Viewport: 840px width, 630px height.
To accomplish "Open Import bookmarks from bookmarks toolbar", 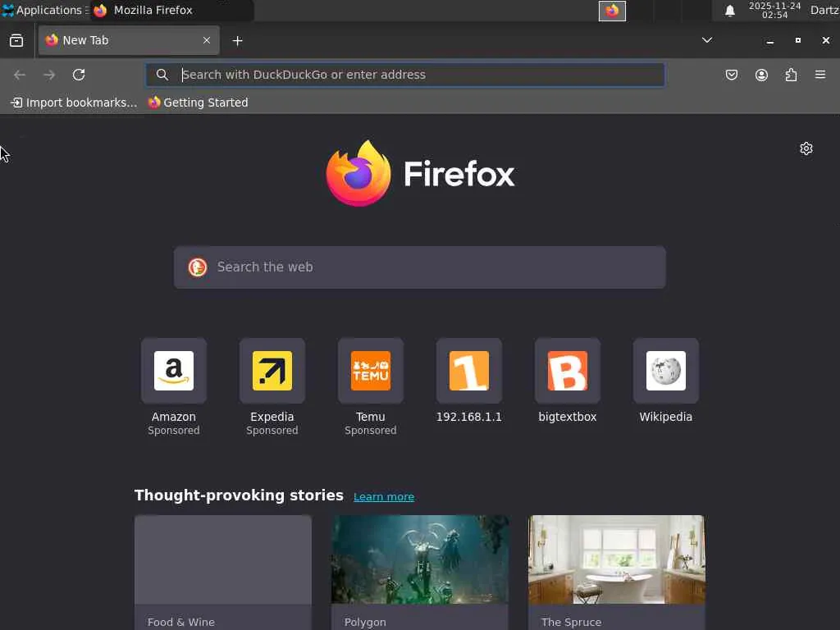I will pyautogui.click(x=74, y=103).
